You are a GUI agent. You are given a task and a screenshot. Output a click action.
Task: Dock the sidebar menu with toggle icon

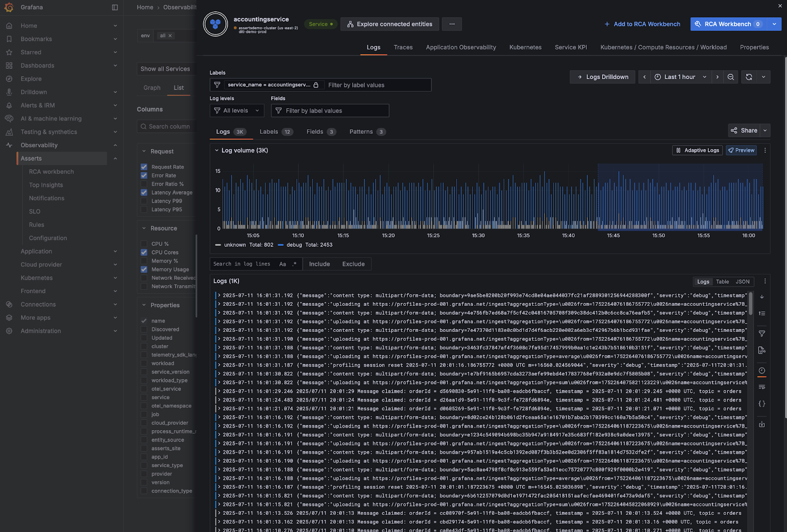pos(115,7)
